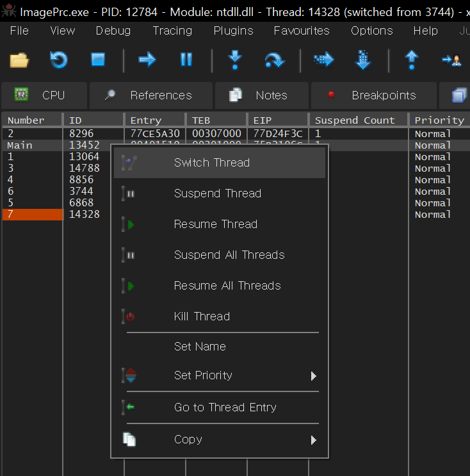The height and width of the screenshot is (476, 470).
Task: Open the Tracing menu
Action: click(x=172, y=31)
